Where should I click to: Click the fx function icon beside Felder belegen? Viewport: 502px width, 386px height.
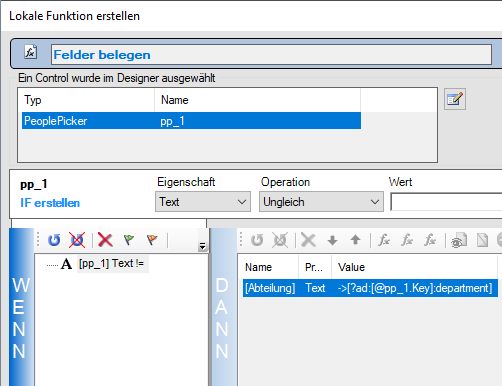(x=31, y=52)
